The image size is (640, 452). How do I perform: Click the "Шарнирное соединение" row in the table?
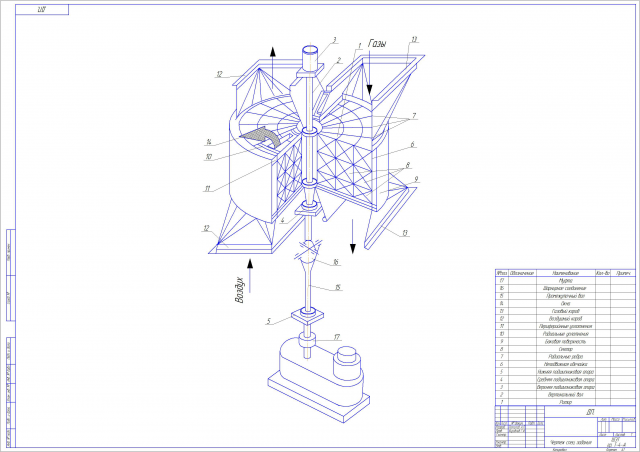(565, 288)
